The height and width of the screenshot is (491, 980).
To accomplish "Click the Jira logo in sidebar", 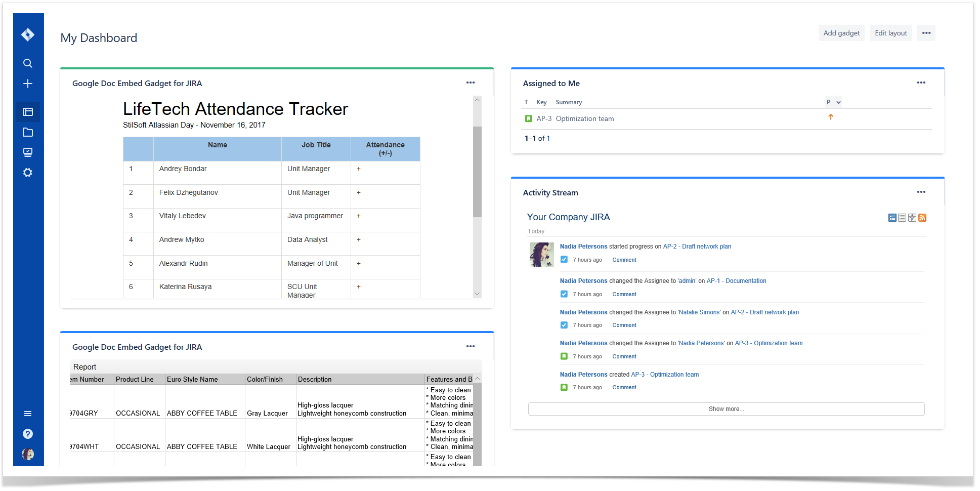I will point(28,34).
